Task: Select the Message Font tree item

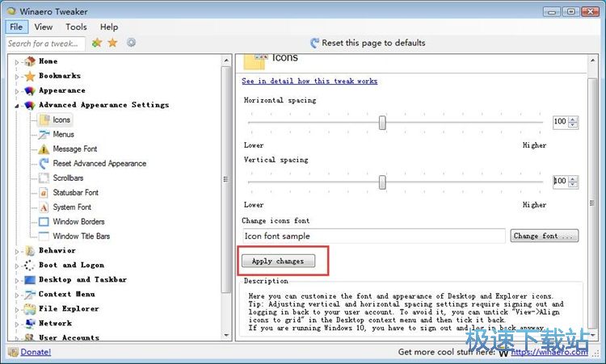Action: pyautogui.click(x=75, y=149)
